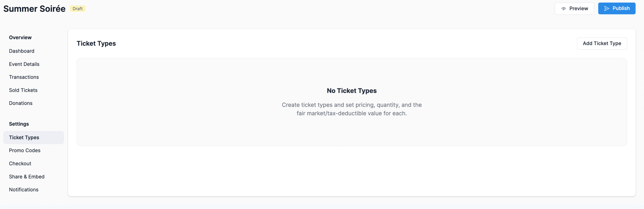Open the Dashboard from the sidebar

(x=21, y=51)
